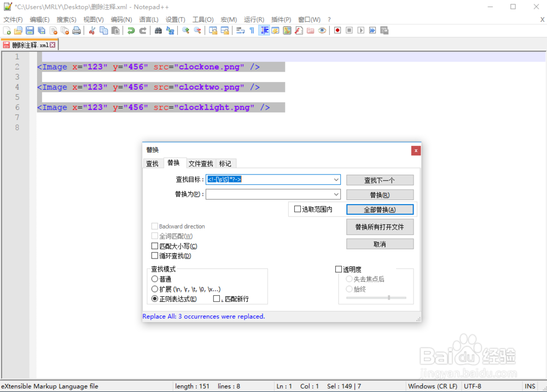The image size is (547, 392).
Task: Open the 查找目标 dropdown list
Action: 336,179
